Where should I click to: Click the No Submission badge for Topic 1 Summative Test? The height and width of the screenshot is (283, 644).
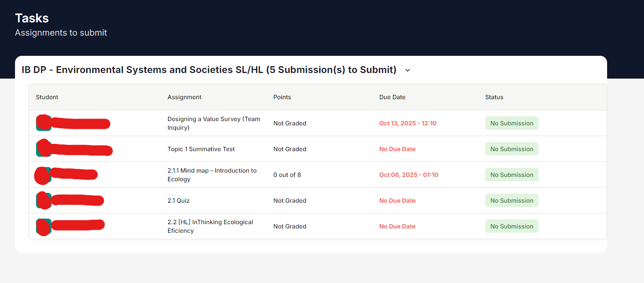point(511,149)
